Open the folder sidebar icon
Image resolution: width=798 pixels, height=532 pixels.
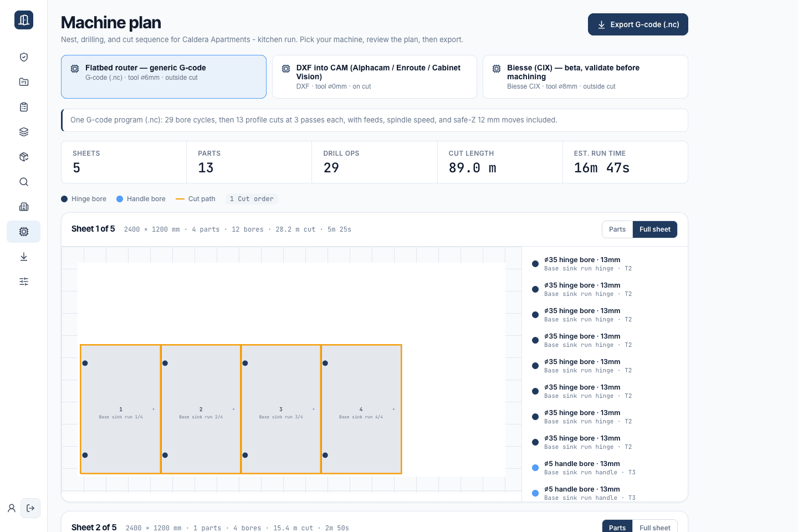click(24, 82)
